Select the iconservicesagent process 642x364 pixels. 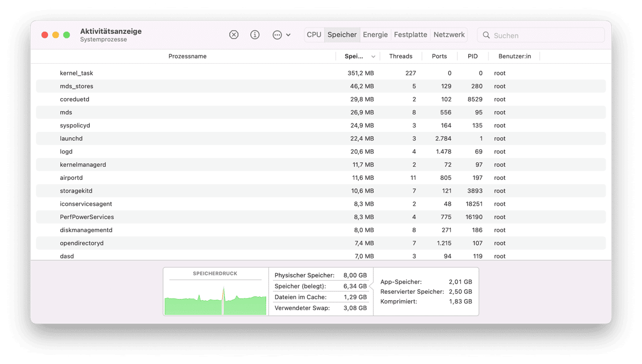point(321,204)
